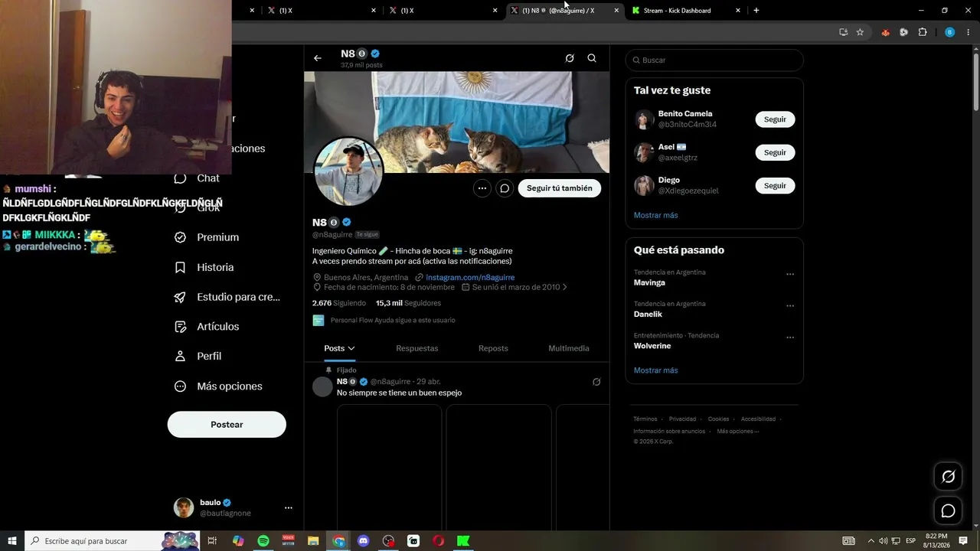Search N8's posts with the magnifier icon
Viewport: 980px width, 551px height.
592,58
